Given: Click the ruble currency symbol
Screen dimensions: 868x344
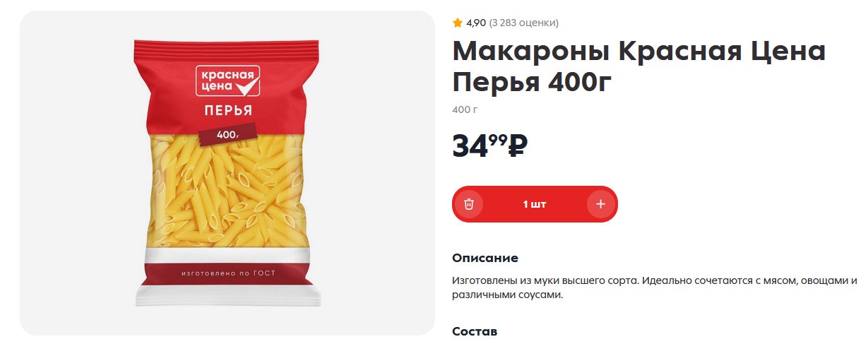Looking at the screenshot, I should (x=518, y=146).
